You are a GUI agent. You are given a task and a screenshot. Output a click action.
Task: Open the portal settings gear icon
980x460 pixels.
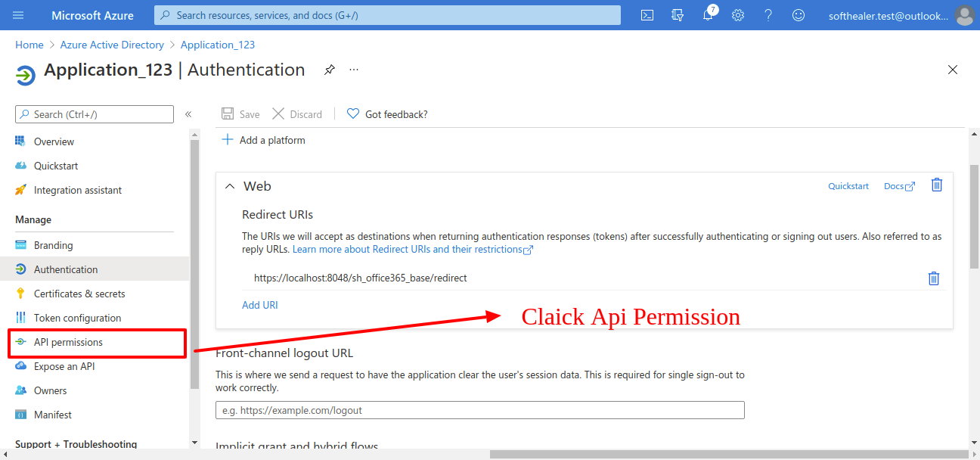[x=738, y=15]
